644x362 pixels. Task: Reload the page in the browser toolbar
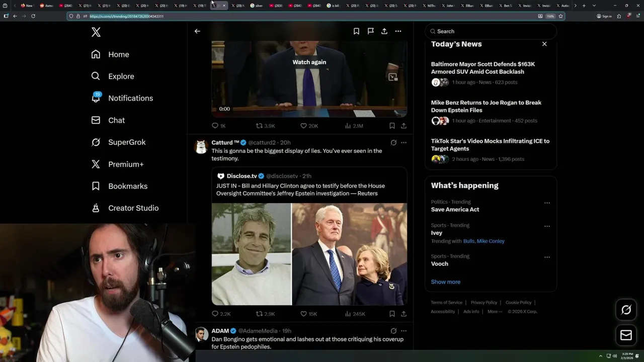(33, 16)
